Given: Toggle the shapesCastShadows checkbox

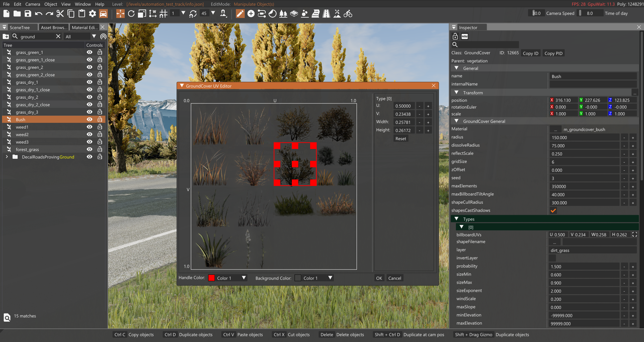Looking at the screenshot, I should [553, 211].
